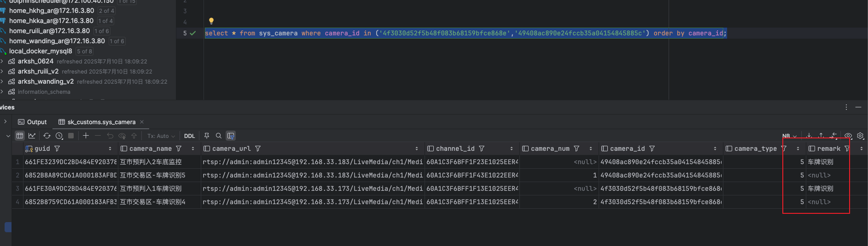Viewport: 868px width, 246px height.
Task: Toggle the eye view options icon
Action: (848, 136)
